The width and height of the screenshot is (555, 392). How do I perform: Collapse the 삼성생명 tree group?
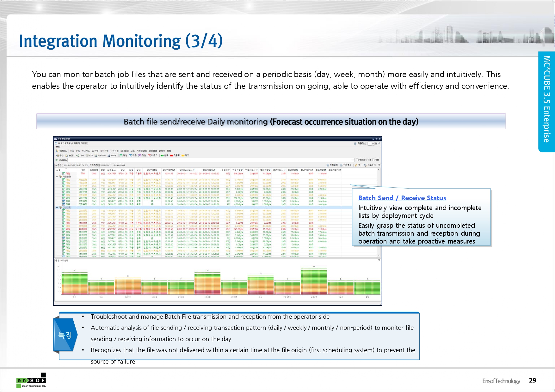tap(57, 208)
